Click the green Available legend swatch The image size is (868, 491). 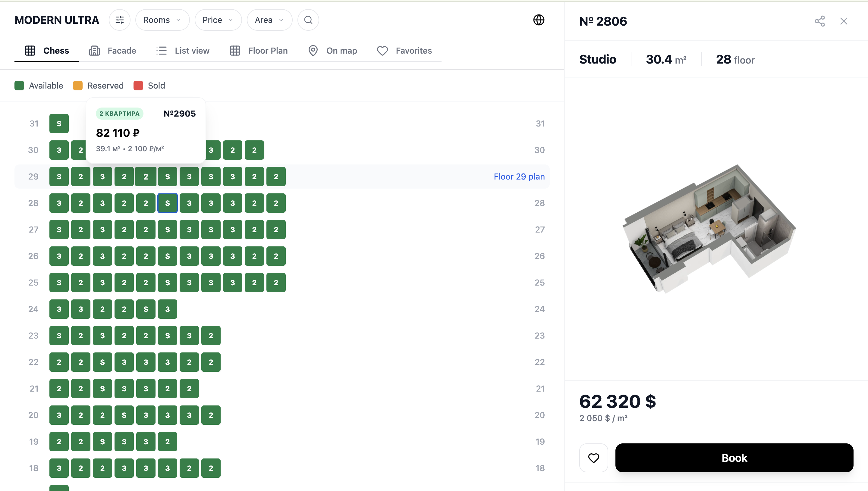tap(20, 86)
